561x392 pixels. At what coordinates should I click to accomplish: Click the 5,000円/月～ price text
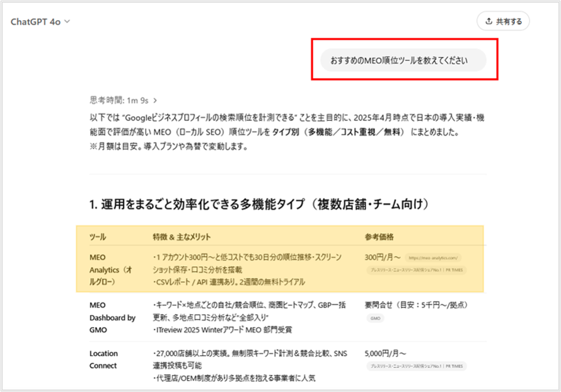[x=385, y=354]
